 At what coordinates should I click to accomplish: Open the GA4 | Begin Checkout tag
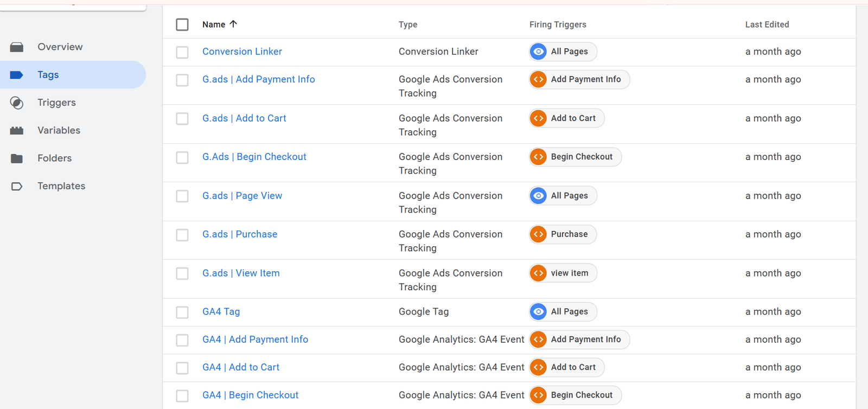tap(250, 395)
